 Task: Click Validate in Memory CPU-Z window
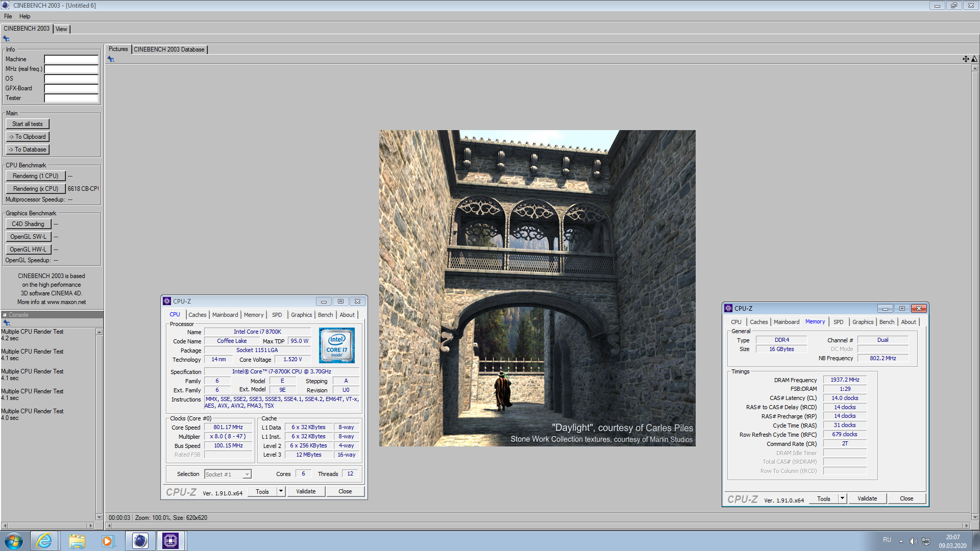[x=867, y=498]
